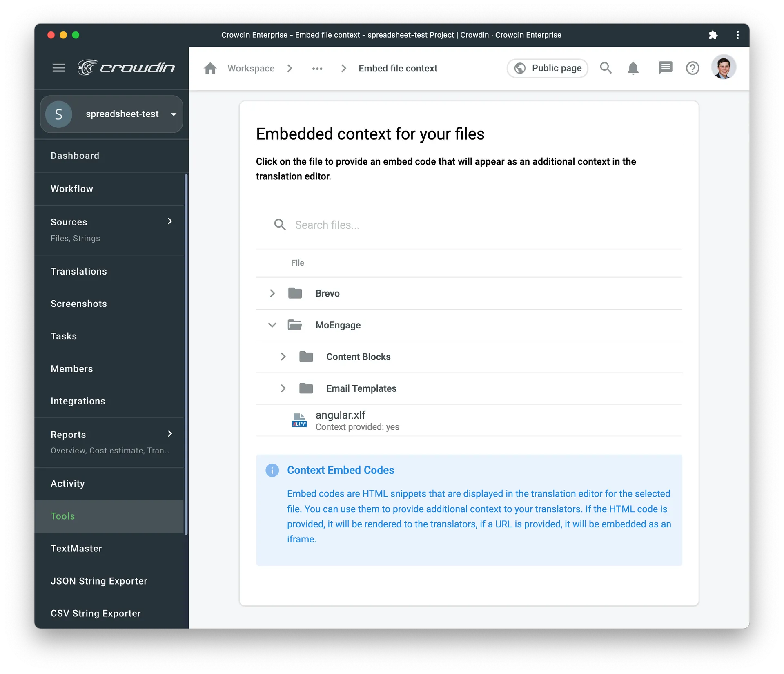Open the breadcrumb ellipsis menu
This screenshot has width=784, height=674.
[317, 69]
